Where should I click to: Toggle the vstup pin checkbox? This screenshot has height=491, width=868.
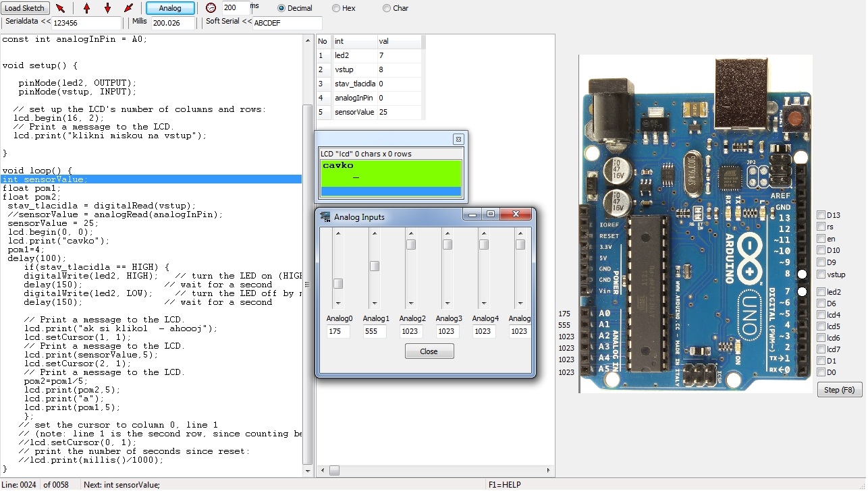[x=821, y=275]
